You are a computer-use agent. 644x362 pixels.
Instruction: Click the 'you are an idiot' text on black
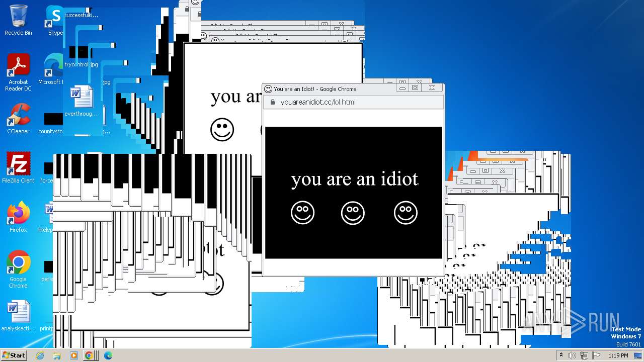pos(354,179)
